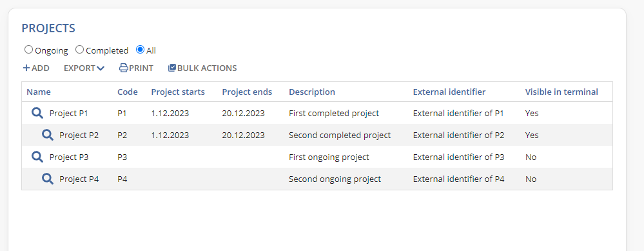Sort by Project ends column header

(247, 92)
